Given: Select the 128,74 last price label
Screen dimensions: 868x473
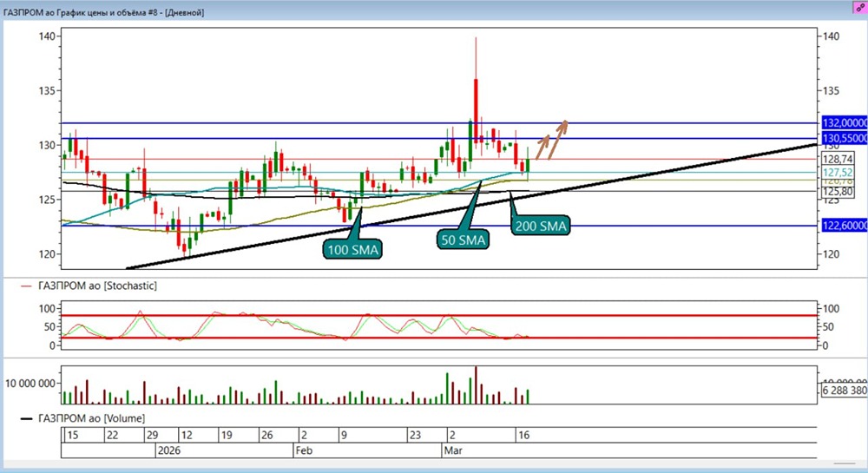Looking at the screenshot, I should [x=838, y=159].
